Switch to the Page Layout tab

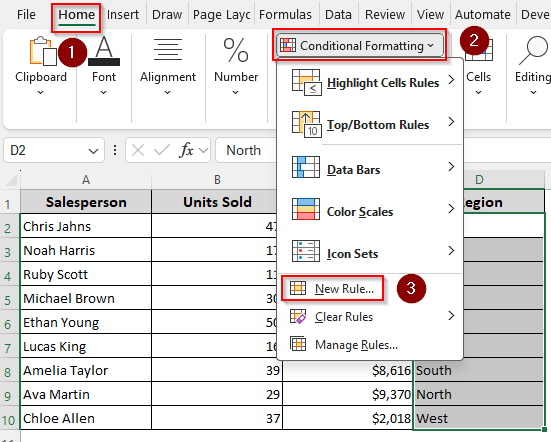(x=221, y=15)
